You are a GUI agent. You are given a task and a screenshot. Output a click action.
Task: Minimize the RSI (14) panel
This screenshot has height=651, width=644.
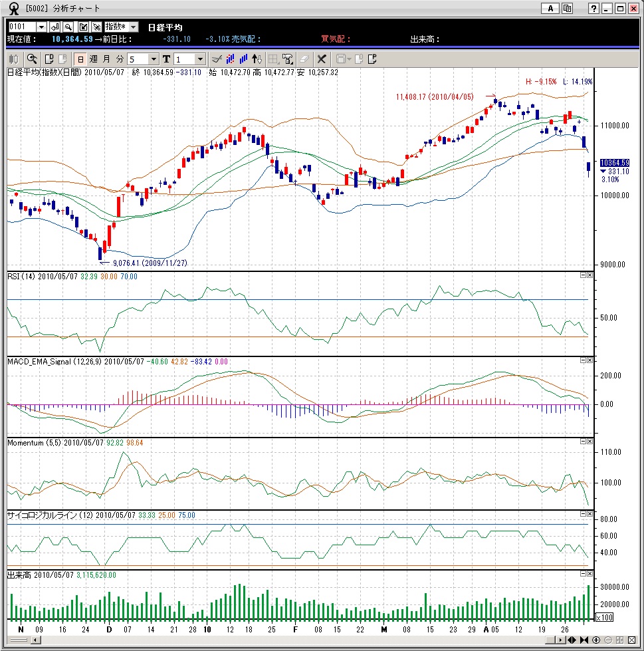pyautogui.click(x=583, y=275)
